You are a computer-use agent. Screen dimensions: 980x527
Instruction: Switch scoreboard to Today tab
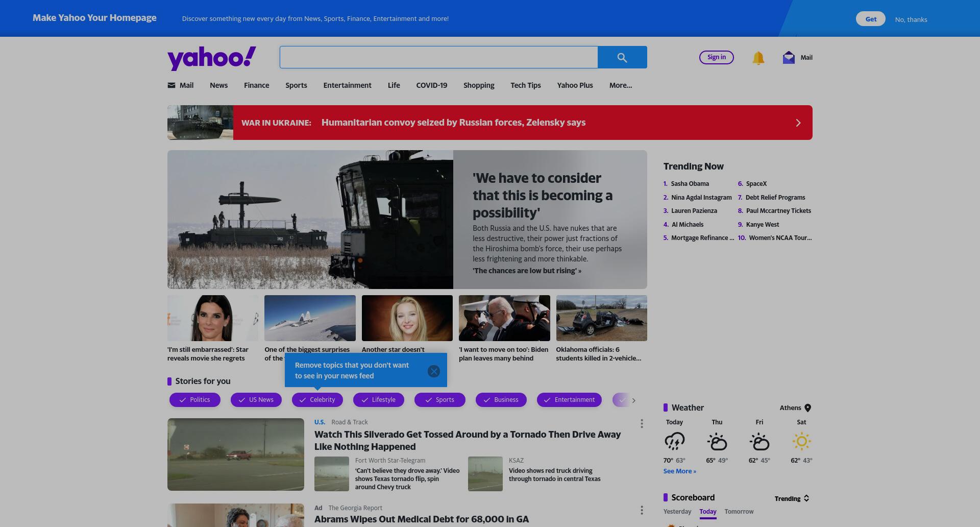click(708, 512)
